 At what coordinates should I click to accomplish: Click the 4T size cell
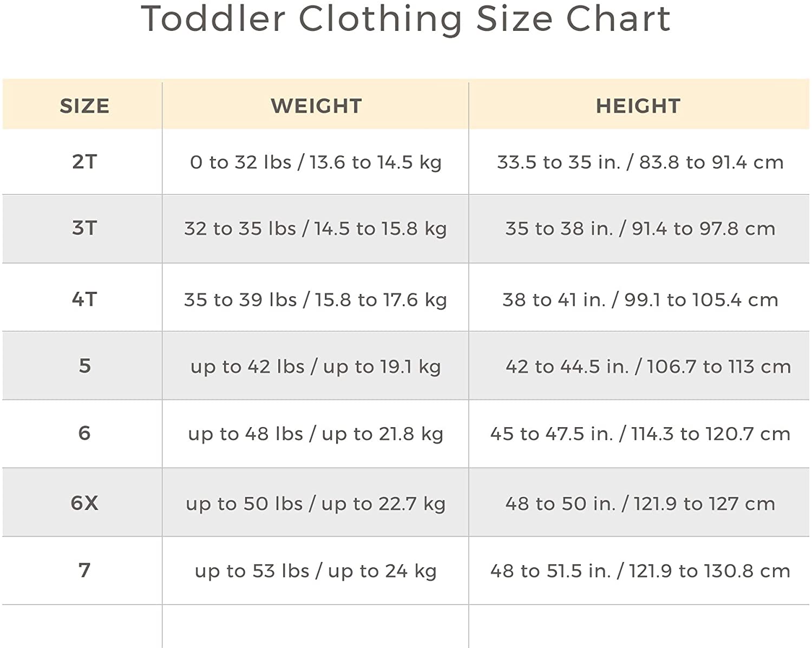click(x=84, y=299)
